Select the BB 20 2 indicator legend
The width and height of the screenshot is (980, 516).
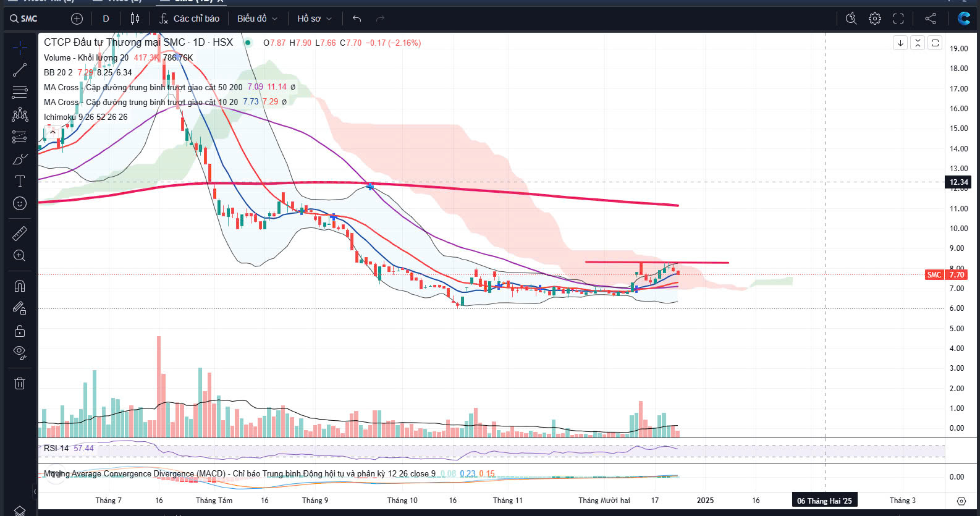(x=58, y=72)
